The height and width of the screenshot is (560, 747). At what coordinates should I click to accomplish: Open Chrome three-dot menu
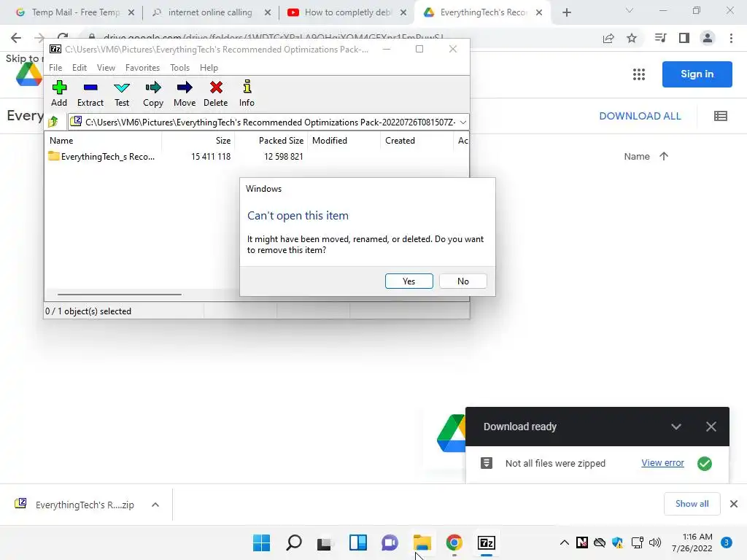coord(731,38)
